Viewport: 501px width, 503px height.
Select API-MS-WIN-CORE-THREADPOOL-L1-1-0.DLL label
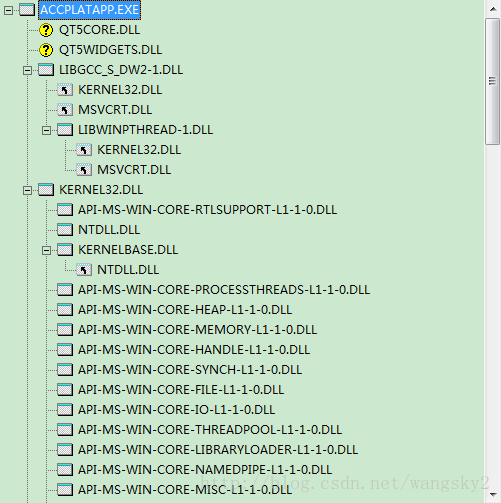coord(210,430)
